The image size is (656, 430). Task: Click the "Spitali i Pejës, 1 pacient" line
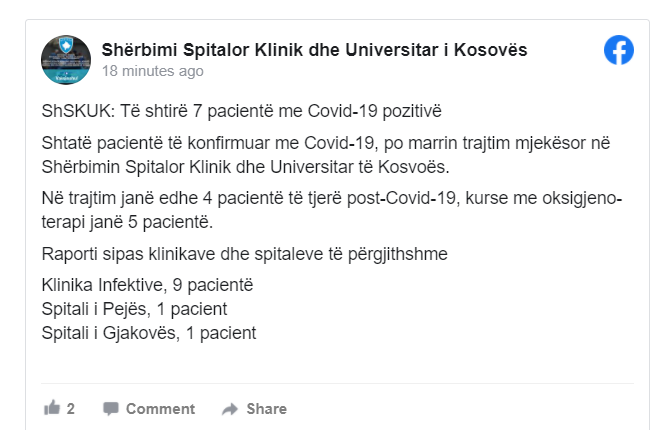click(x=135, y=310)
